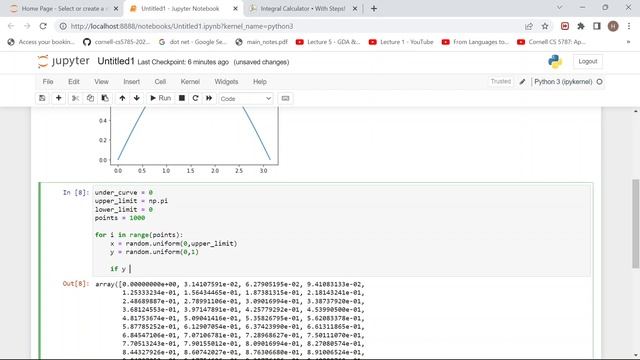The height and width of the screenshot is (360, 640).
Task: Run the current cell
Action: 160,98
